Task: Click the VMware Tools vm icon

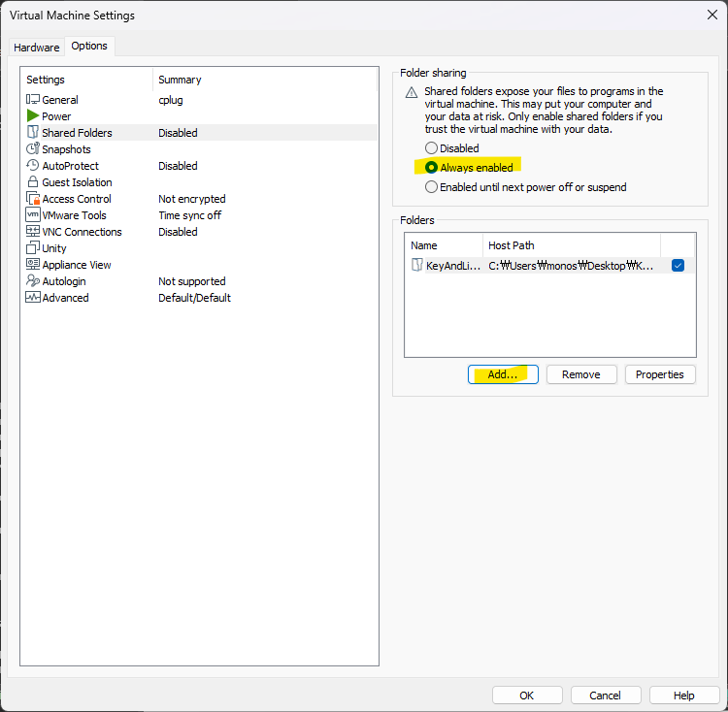Action: tap(32, 214)
